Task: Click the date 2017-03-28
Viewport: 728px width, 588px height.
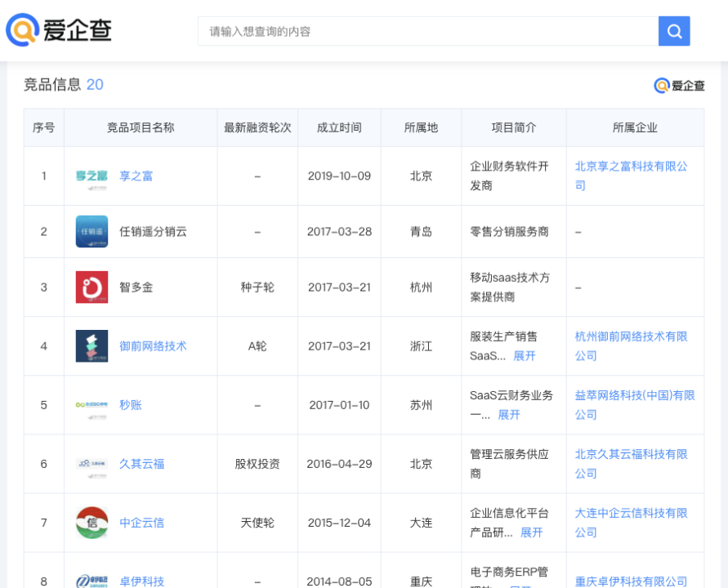Action: [339, 232]
